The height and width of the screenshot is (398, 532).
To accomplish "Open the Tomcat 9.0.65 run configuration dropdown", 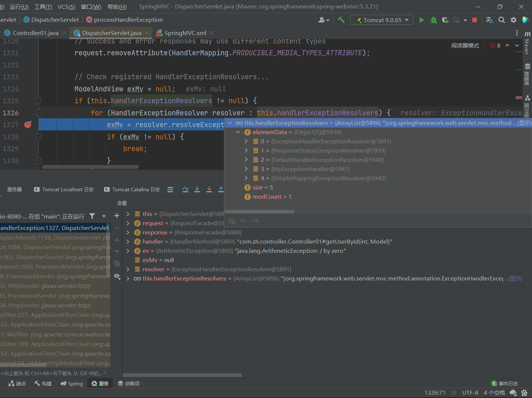I will 382,20.
